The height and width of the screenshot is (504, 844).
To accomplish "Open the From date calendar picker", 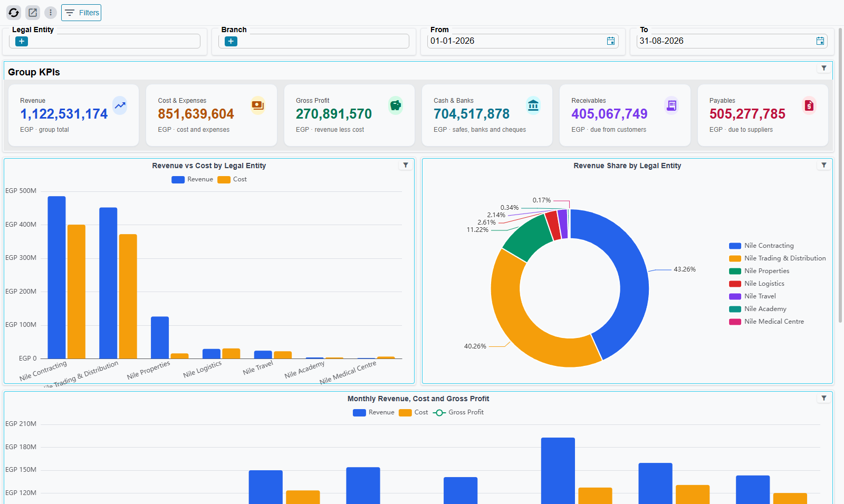I will tap(611, 41).
